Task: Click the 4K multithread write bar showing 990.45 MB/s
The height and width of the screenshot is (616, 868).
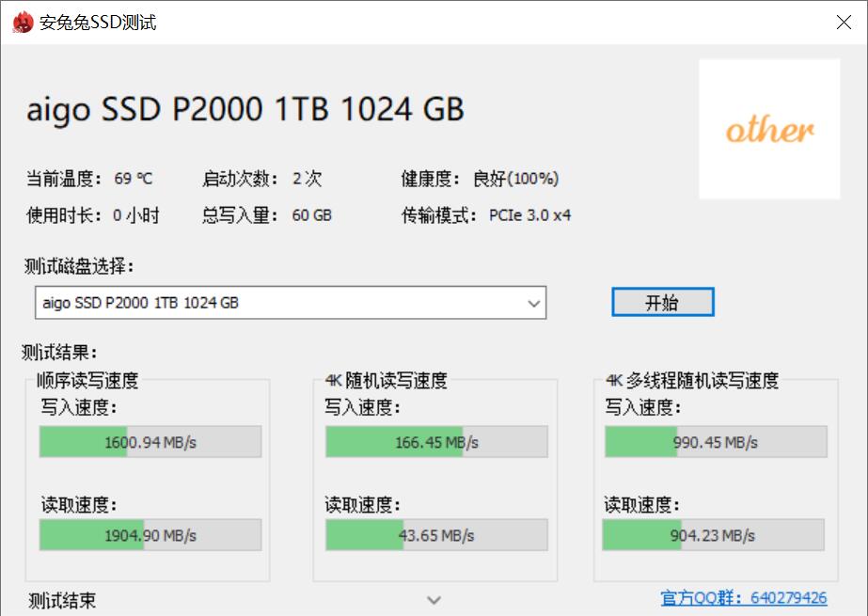Action: 715,440
